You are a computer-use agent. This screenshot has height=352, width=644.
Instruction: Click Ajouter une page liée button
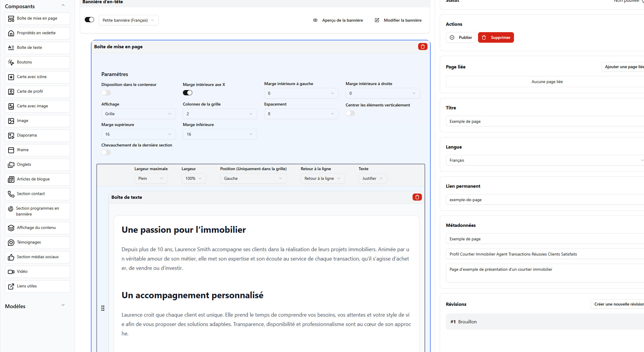click(623, 67)
